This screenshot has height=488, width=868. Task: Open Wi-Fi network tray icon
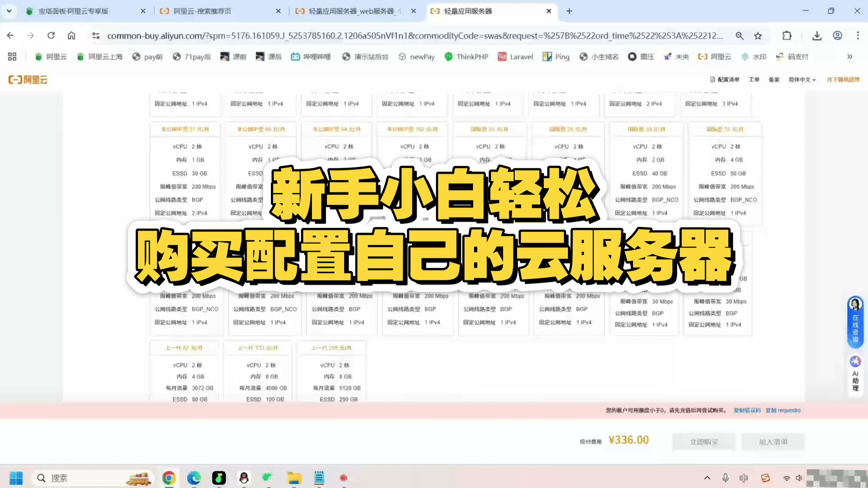point(787,478)
